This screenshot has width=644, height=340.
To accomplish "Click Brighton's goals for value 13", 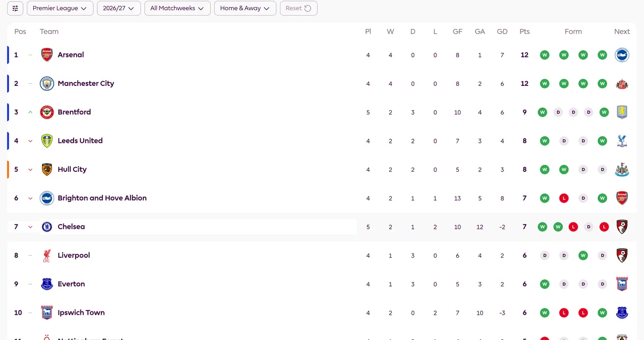I will (x=457, y=198).
